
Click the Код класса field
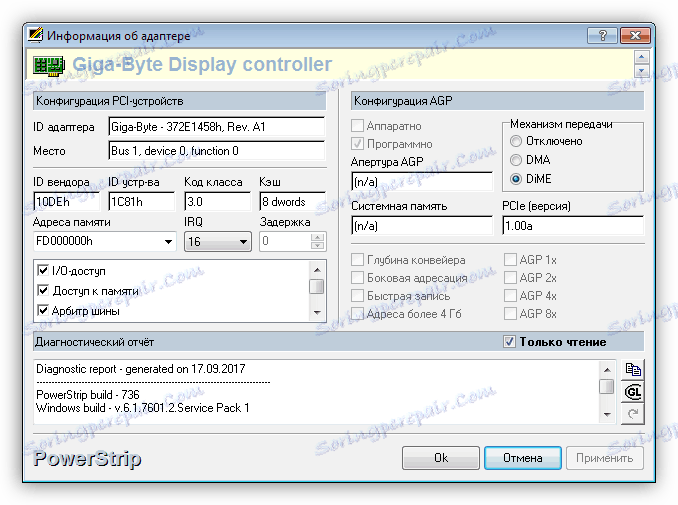coord(217,202)
